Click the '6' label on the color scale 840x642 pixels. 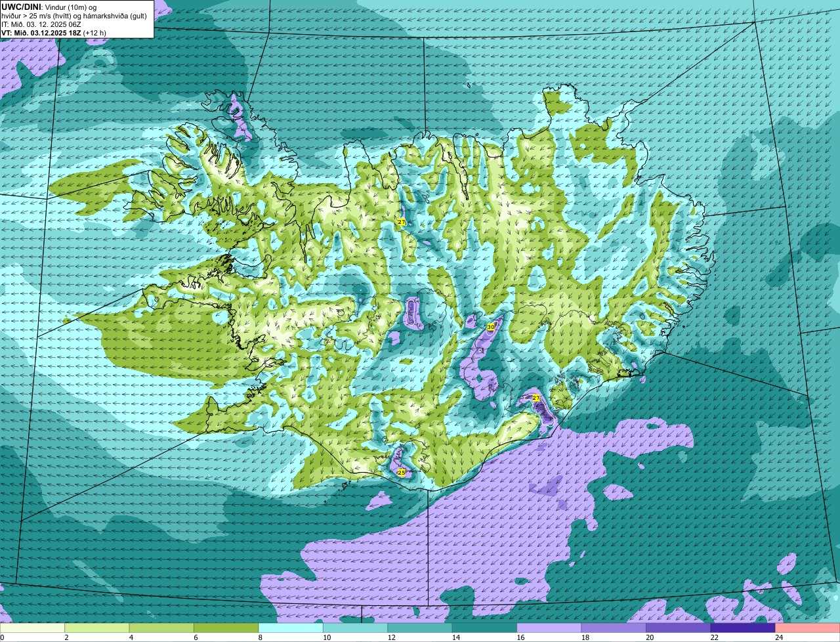click(x=196, y=637)
